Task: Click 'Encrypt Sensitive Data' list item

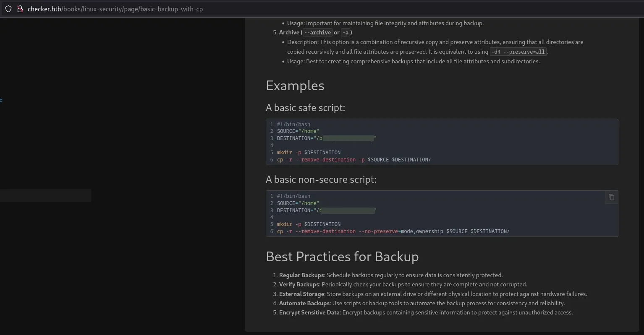Action: pos(426,312)
